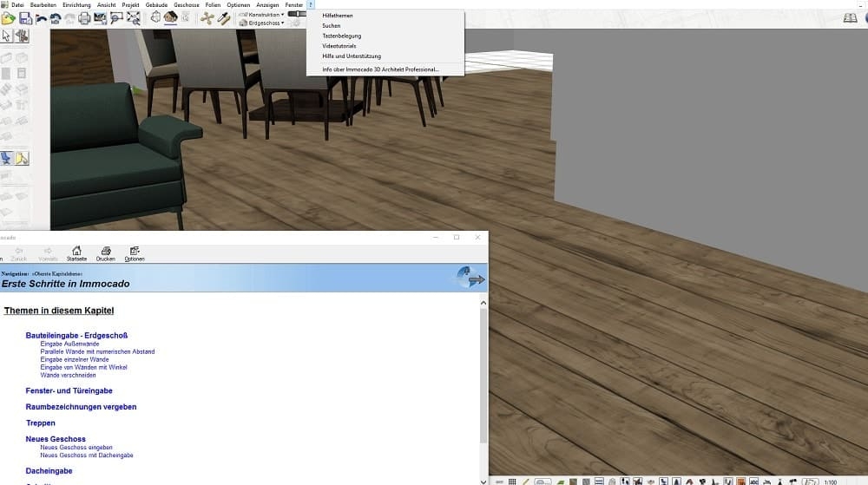Open the Ansicht menu
This screenshot has height=485, width=868.
(x=106, y=5)
